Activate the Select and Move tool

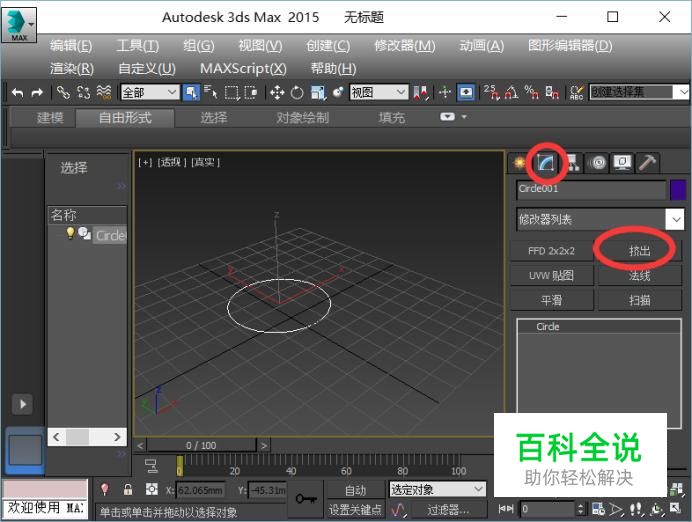(277, 93)
